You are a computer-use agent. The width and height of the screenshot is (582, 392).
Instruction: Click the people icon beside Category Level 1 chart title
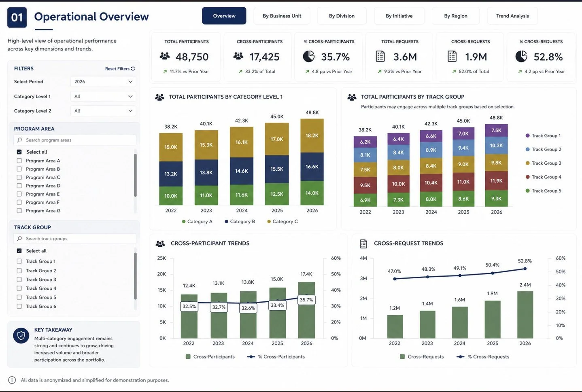pos(160,97)
